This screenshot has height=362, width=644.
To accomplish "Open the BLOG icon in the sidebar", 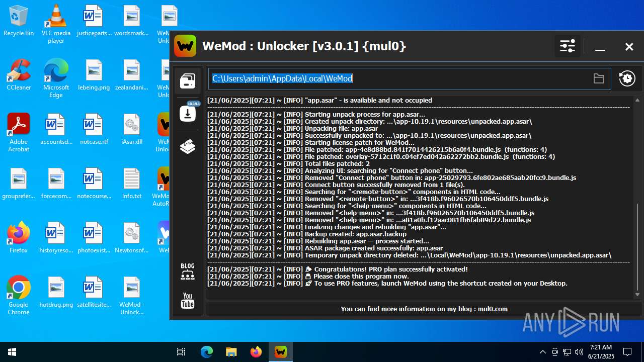I will tap(188, 271).
